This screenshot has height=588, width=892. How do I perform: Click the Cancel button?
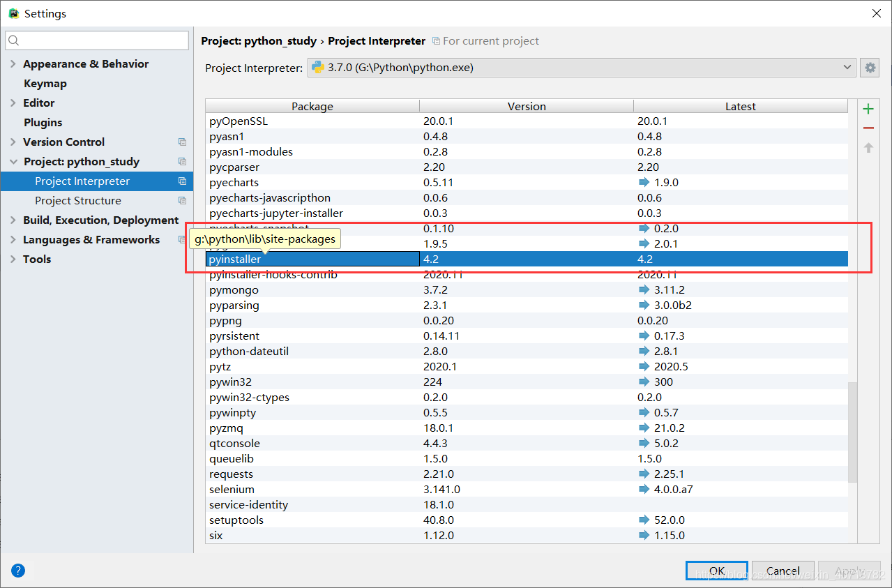coord(783,571)
